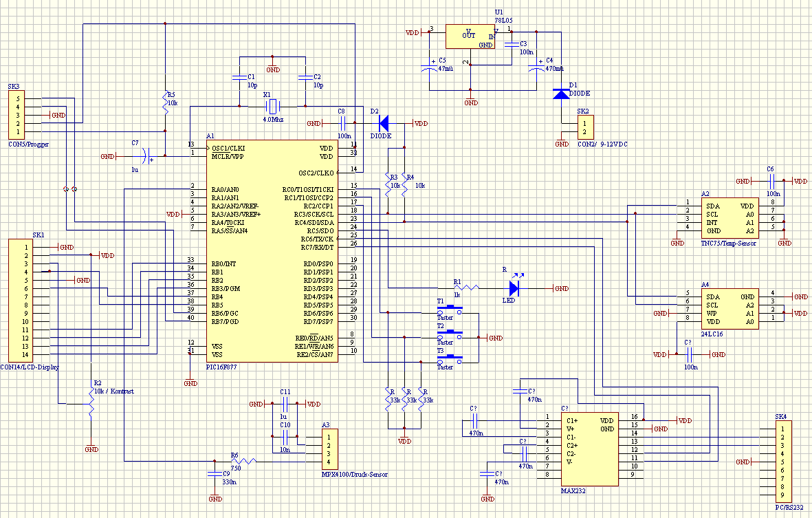
Task: Select the MPX4100 Druck-Sensor connector A3
Action: coord(330,449)
